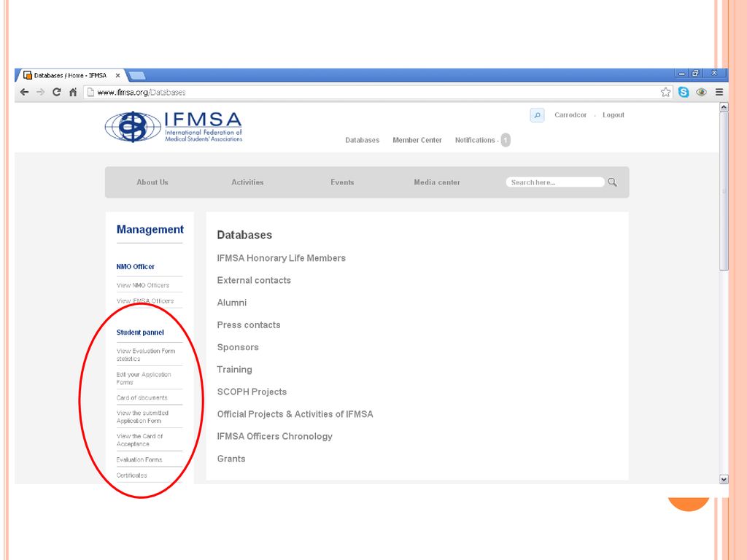The image size is (747, 560).
Task: Click the Search here input field
Action: 555,182
